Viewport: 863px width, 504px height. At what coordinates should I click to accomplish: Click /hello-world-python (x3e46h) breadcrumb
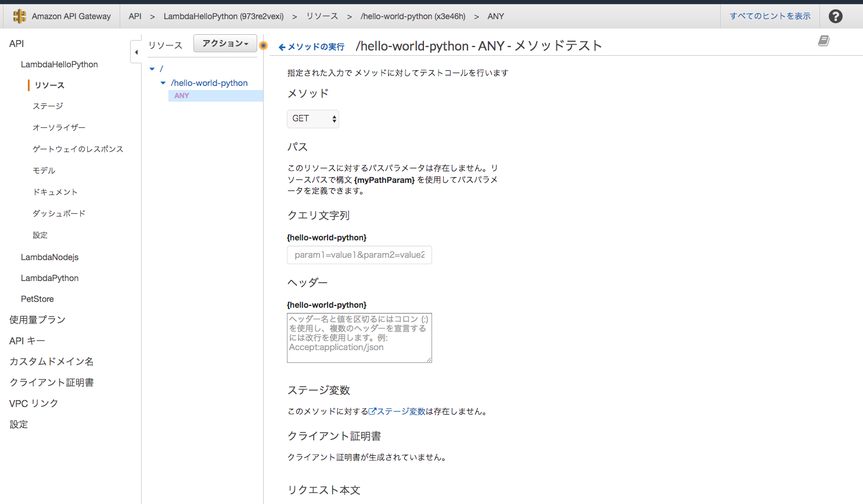(x=413, y=16)
